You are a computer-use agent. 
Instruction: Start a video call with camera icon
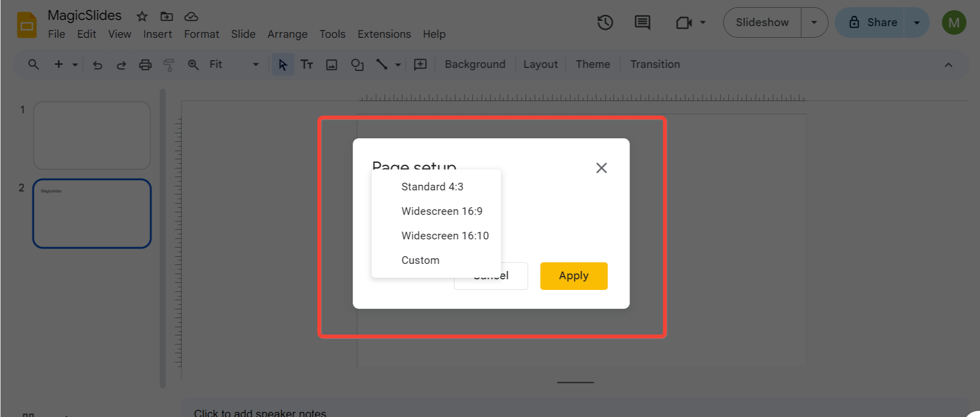click(684, 22)
